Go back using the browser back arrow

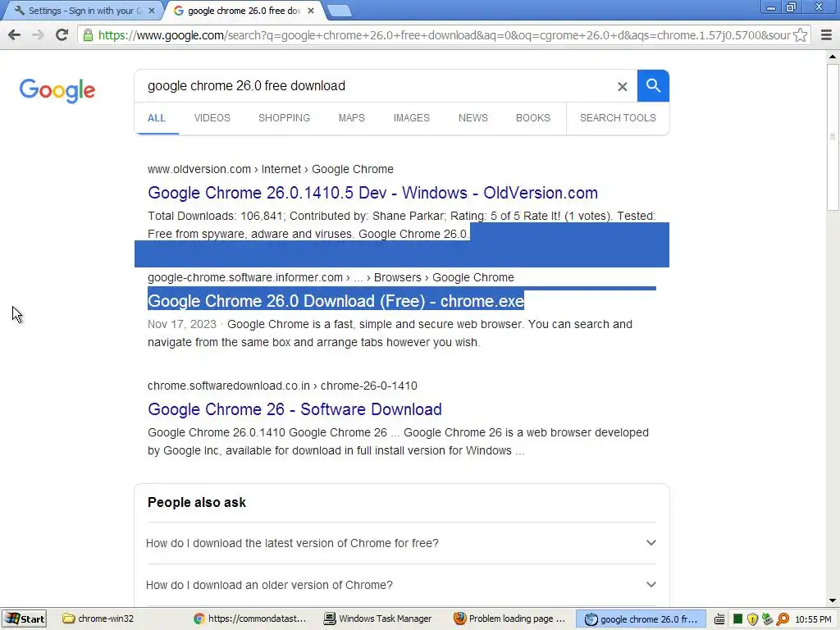[x=15, y=34]
